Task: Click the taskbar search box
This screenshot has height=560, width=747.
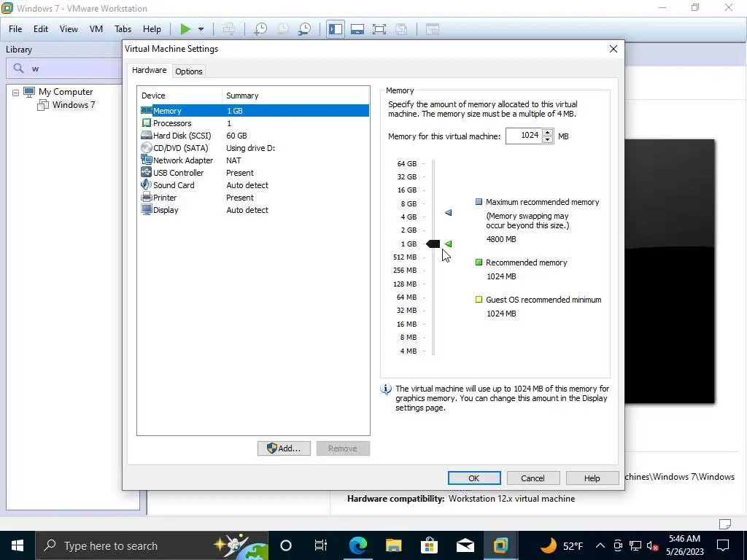Action: pos(152,545)
